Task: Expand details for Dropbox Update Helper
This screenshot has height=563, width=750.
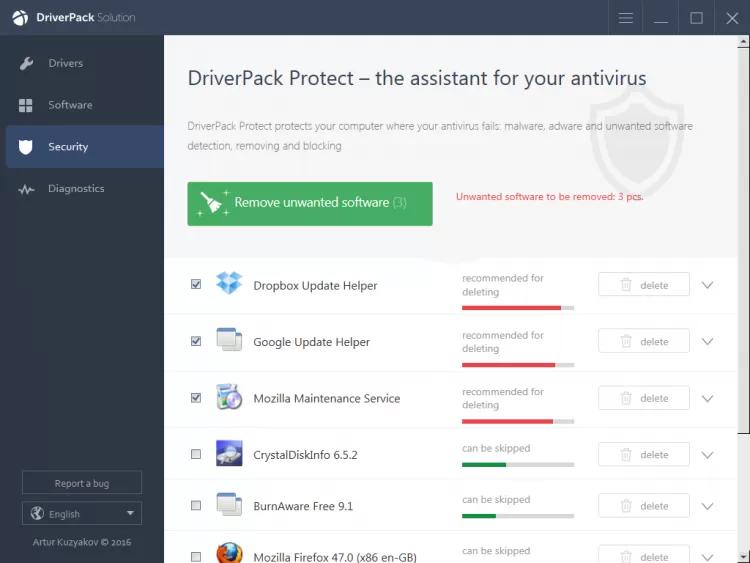Action: tap(707, 285)
